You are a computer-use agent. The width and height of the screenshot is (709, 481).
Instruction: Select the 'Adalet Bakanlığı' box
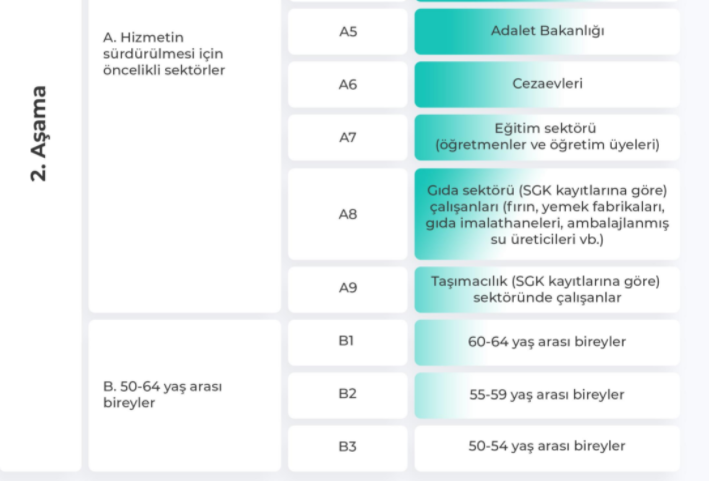pyautogui.click(x=547, y=32)
